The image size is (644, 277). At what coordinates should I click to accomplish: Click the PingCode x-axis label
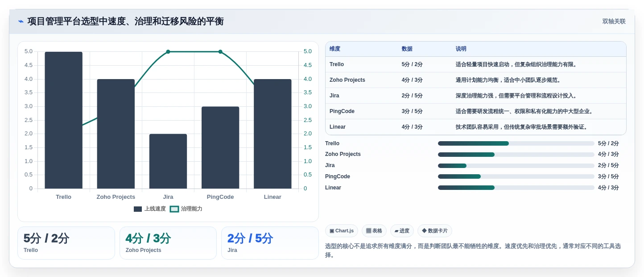pyautogui.click(x=220, y=197)
